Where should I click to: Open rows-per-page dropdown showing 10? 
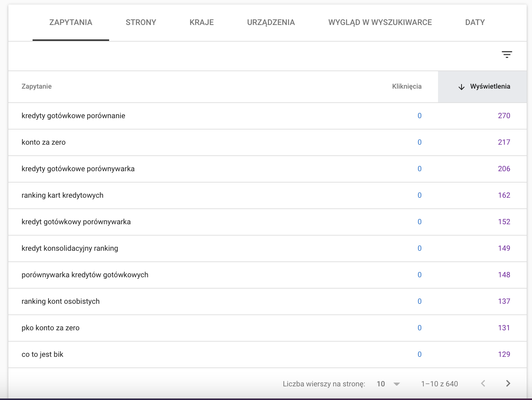point(388,384)
